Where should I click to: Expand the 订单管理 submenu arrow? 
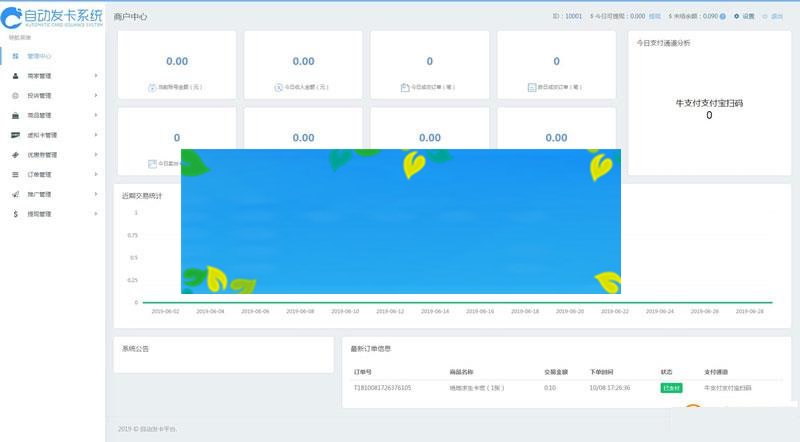pyautogui.click(x=96, y=174)
